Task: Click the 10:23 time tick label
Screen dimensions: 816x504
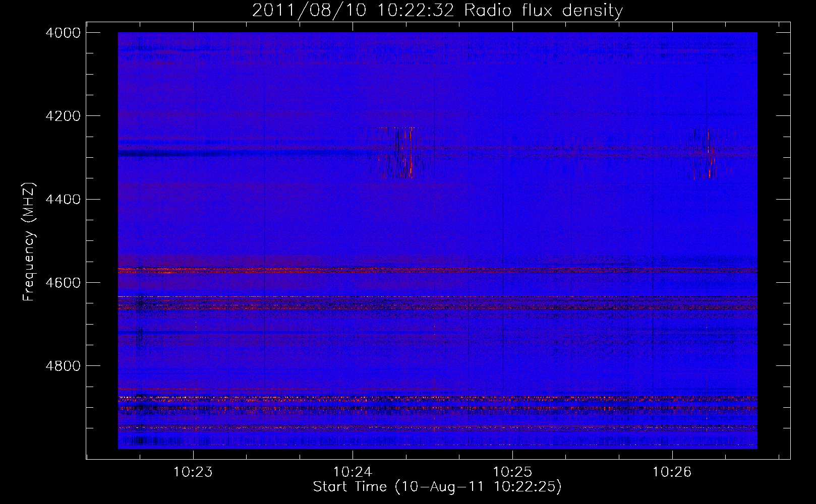Action: point(193,472)
